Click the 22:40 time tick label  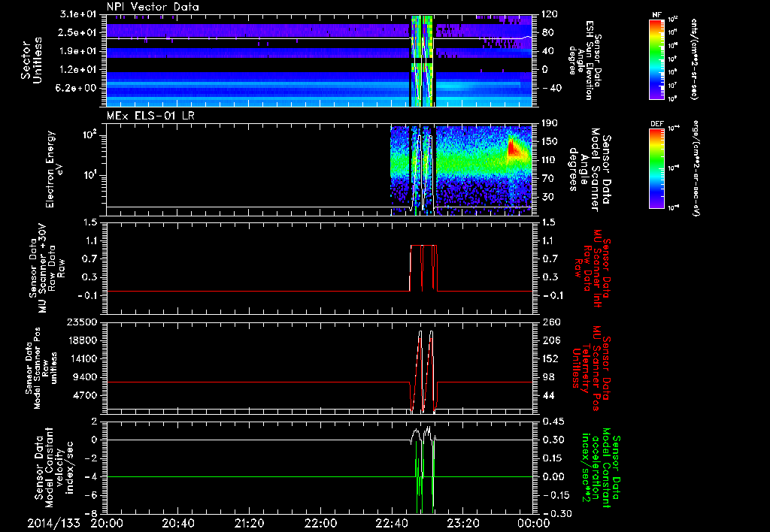(x=392, y=523)
